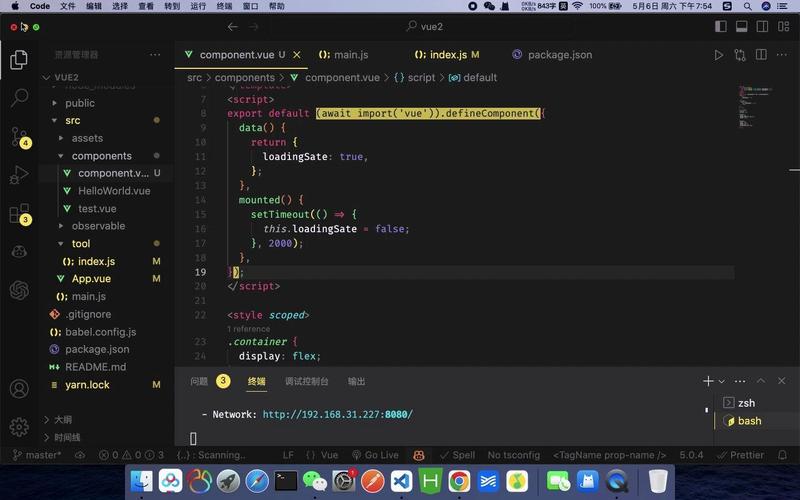
Task: Open .gitignore in the file tree
Action: [x=88, y=314]
